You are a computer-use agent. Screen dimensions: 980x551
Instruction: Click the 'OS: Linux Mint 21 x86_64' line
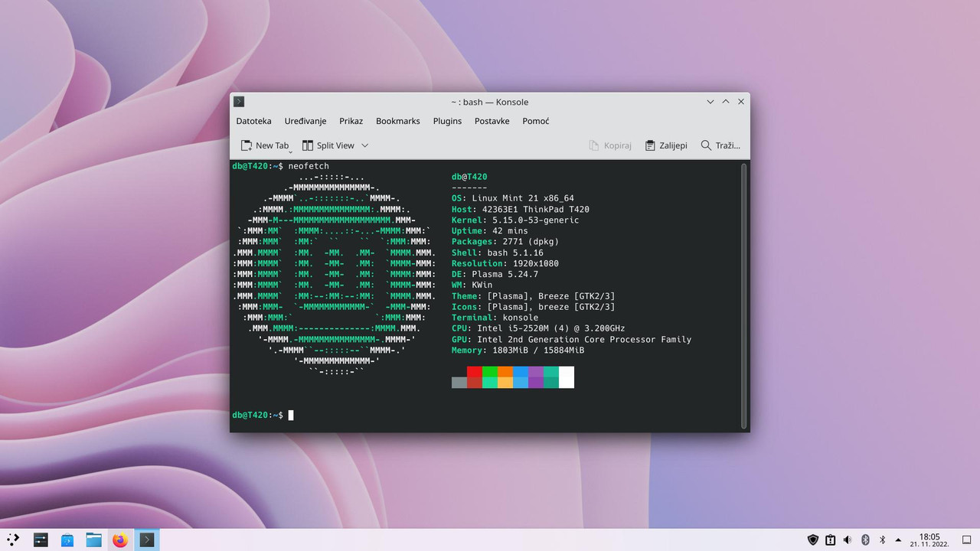[513, 198]
